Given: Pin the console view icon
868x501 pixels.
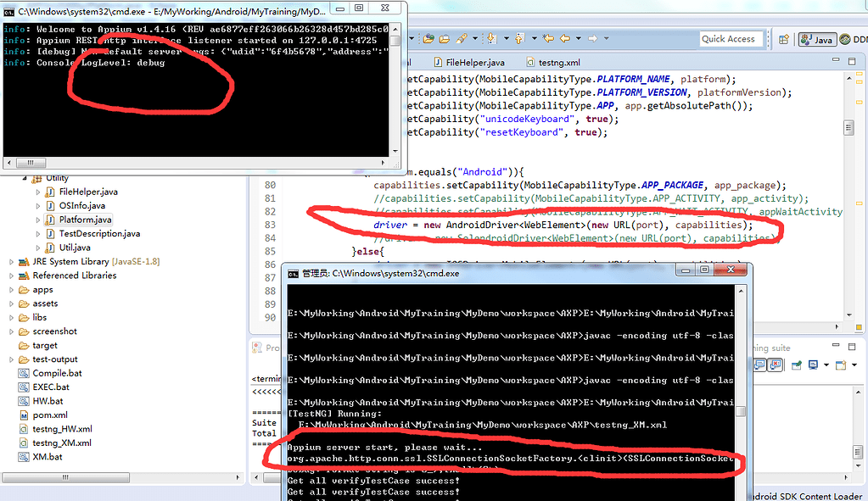Looking at the screenshot, I should click(797, 365).
